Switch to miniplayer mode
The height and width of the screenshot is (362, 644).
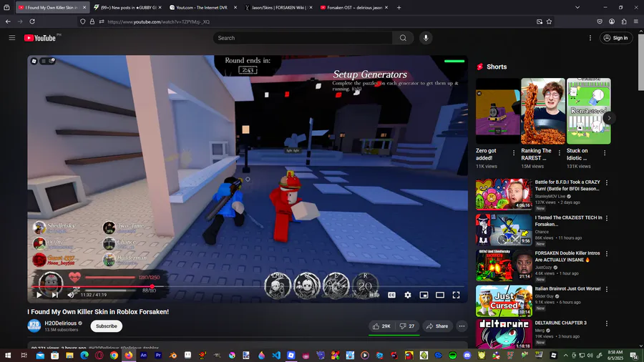424,295
